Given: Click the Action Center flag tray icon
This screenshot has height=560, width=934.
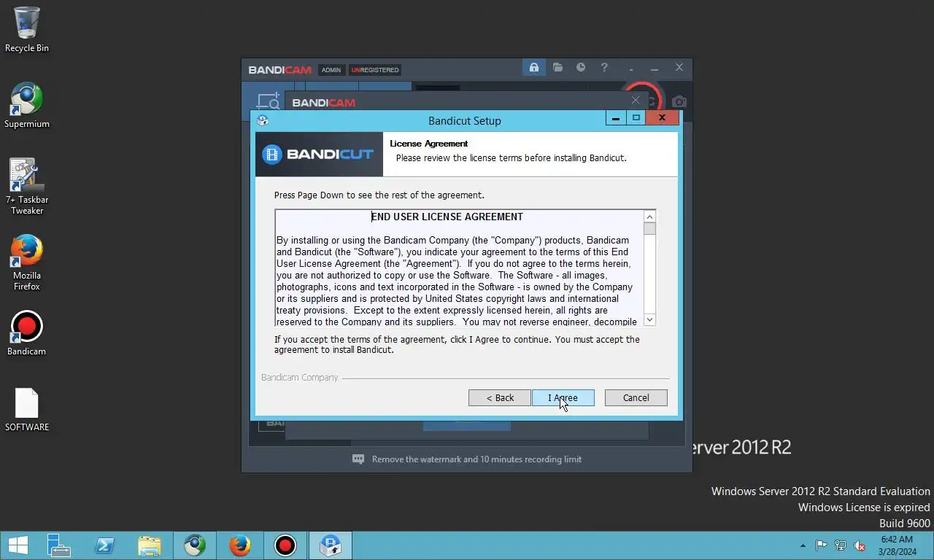Looking at the screenshot, I should [822, 545].
